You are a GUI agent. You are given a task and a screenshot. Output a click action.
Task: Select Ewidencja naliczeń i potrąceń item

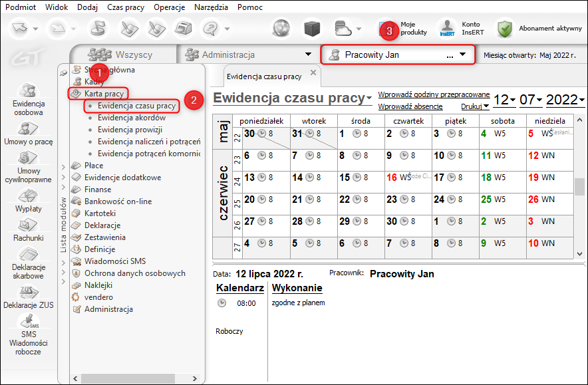[149, 142]
